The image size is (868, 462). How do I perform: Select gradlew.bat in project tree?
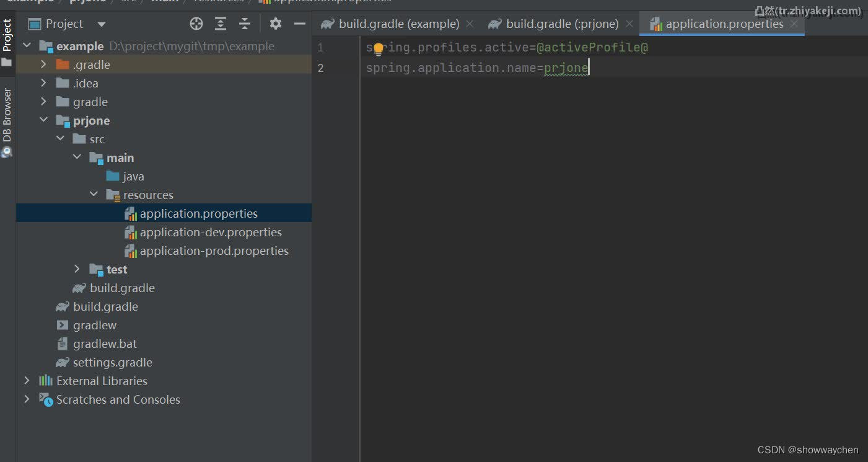[x=105, y=344]
